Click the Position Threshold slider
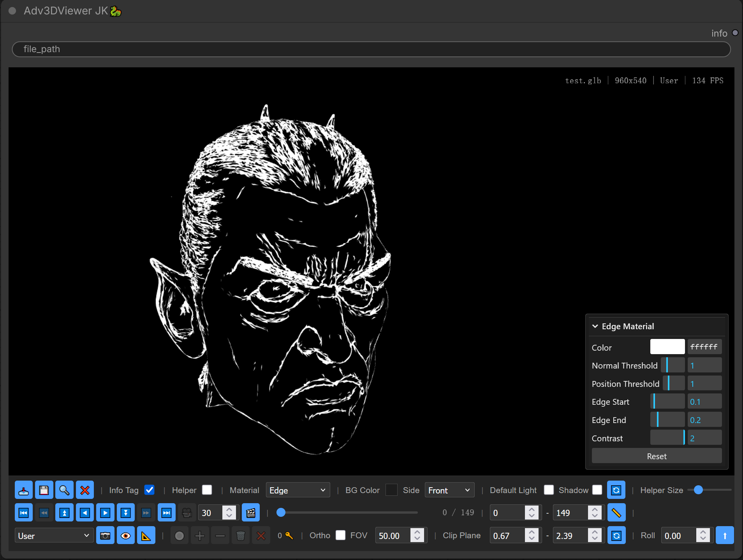 [674, 383]
